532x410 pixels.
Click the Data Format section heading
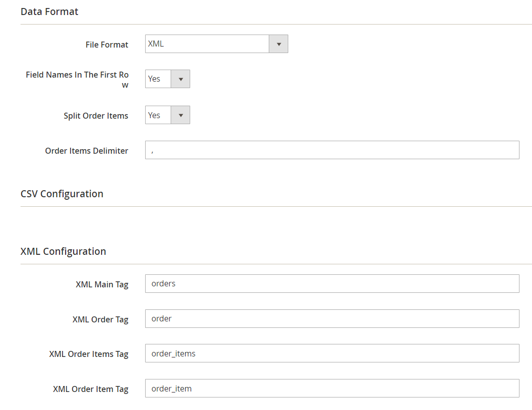(x=50, y=12)
